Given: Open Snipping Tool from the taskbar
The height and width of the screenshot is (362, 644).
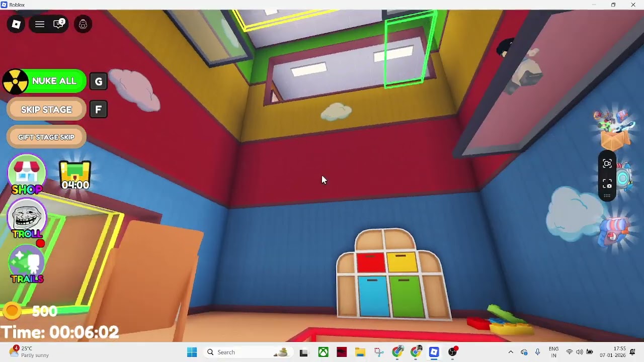Looking at the screenshot, I should coord(379,352).
